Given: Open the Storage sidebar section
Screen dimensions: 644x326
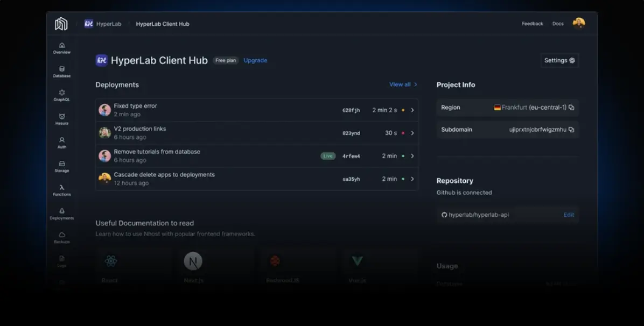Looking at the screenshot, I should click(x=61, y=167).
